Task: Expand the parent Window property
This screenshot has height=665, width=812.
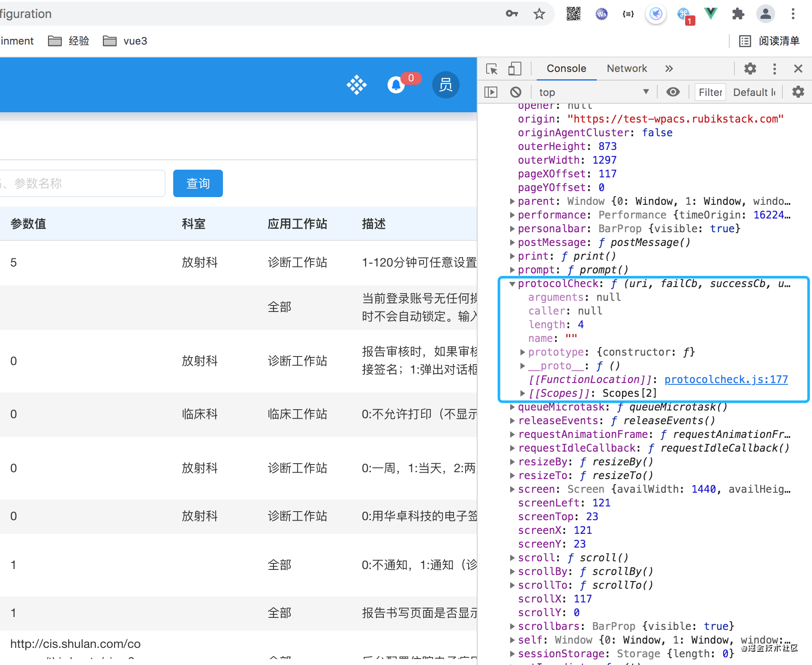Action: pyautogui.click(x=512, y=201)
